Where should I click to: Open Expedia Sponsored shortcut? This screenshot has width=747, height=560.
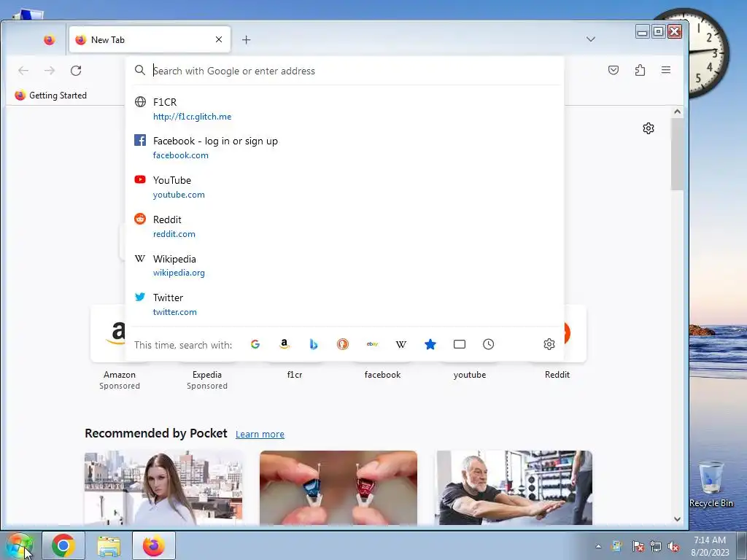click(207, 379)
